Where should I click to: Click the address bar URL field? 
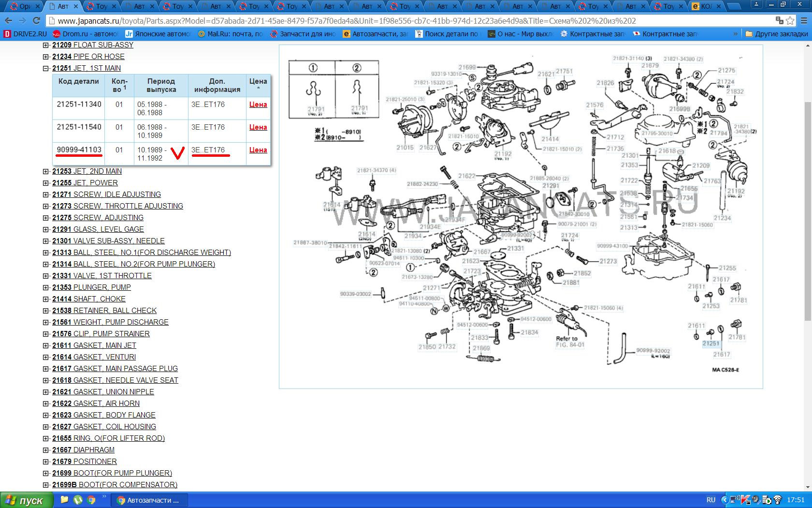[411, 21]
